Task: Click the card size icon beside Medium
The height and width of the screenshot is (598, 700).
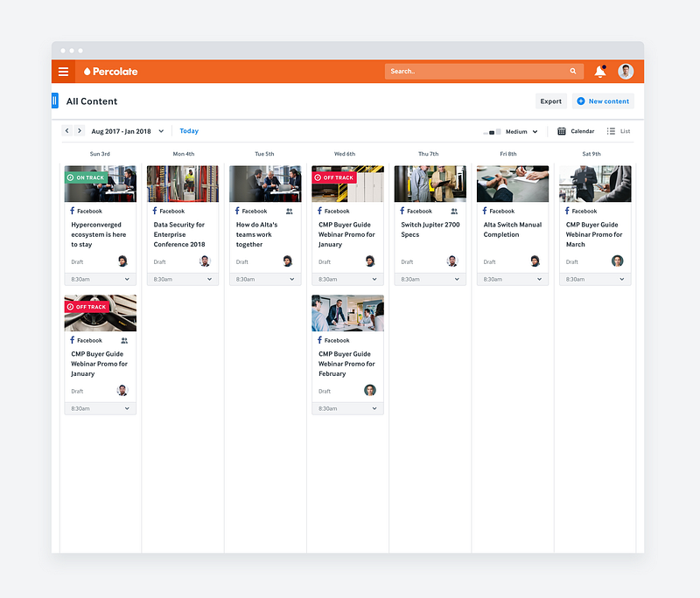Action: pos(492,131)
